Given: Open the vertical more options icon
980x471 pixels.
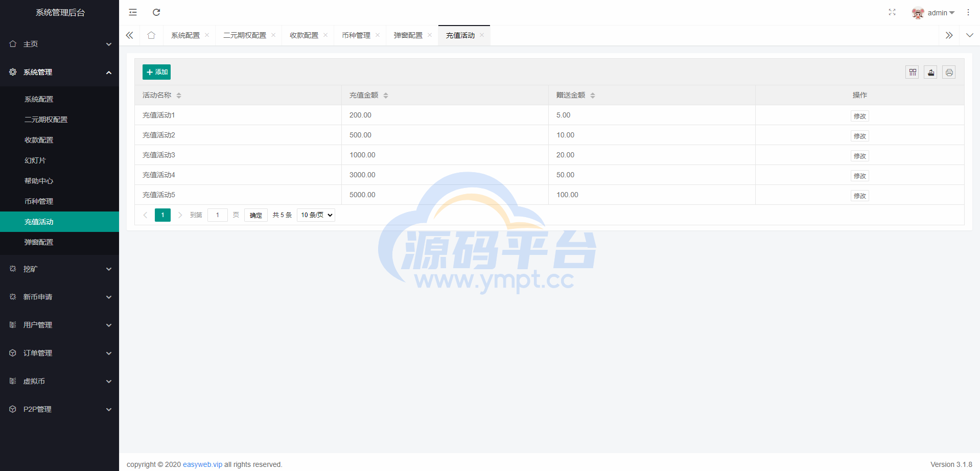Looking at the screenshot, I should click(968, 12).
